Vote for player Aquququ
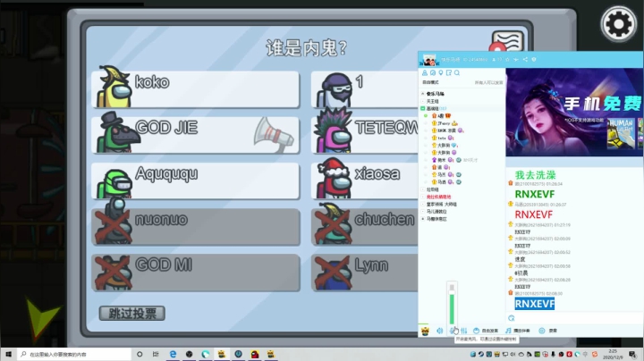644x361 pixels. pos(196,180)
